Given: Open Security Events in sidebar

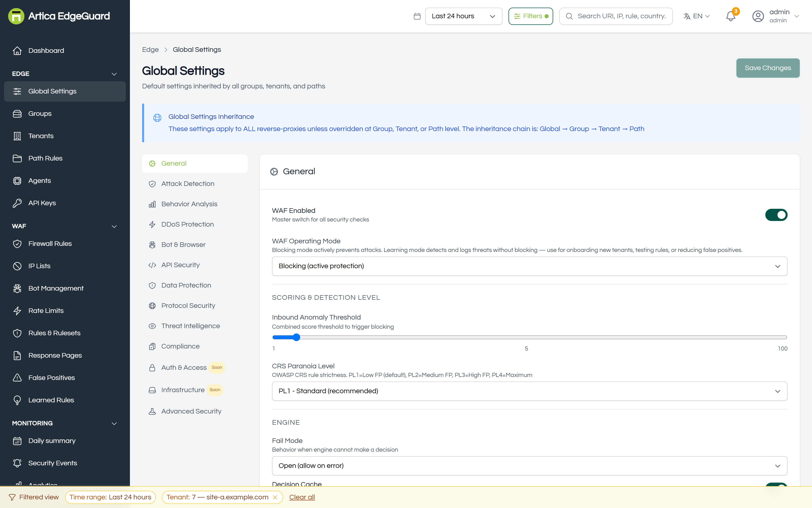Looking at the screenshot, I should pos(65,463).
